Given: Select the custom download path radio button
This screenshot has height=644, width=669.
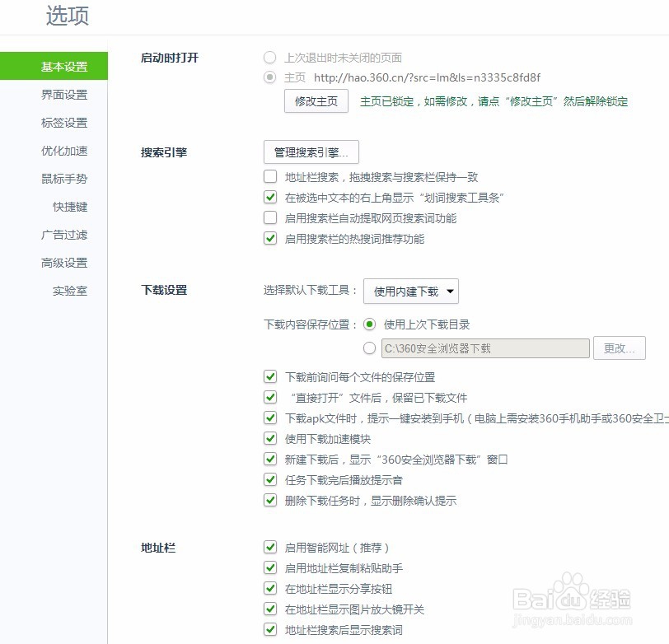Looking at the screenshot, I should click(x=369, y=348).
